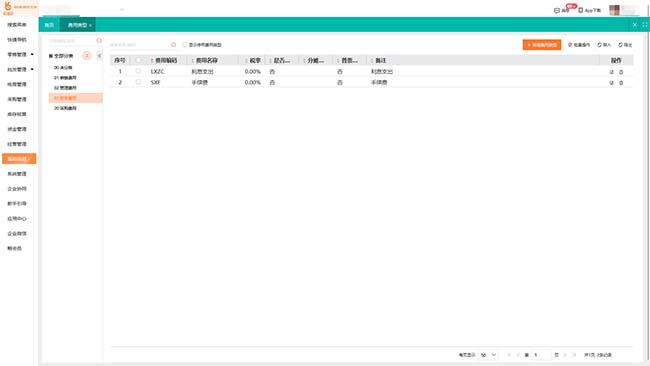Switch to the home tab on the teal bar
Image resolution: width=650 pixels, height=366 pixels.
click(x=49, y=25)
